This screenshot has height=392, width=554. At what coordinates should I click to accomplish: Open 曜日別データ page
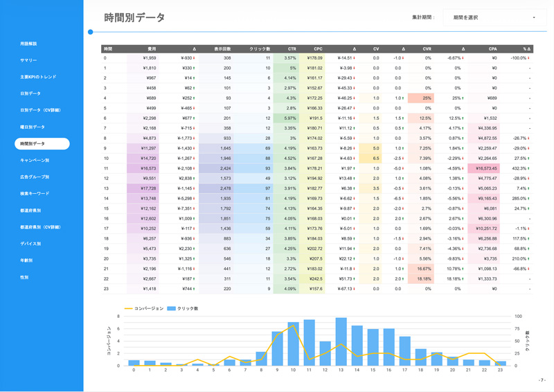pos(32,127)
